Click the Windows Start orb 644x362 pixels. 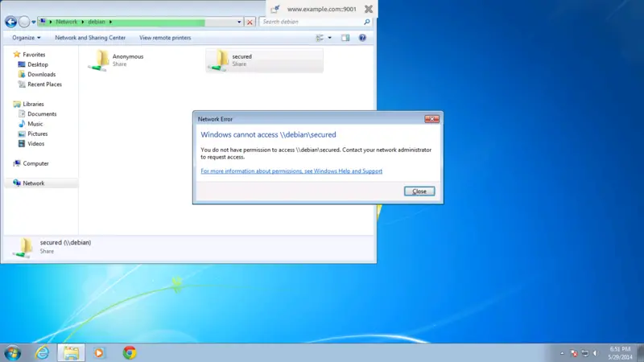pyautogui.click(x=13, y=352)
